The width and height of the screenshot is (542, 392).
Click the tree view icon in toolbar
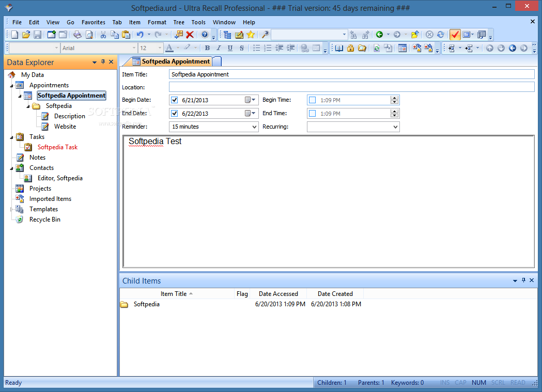[227, 35]
